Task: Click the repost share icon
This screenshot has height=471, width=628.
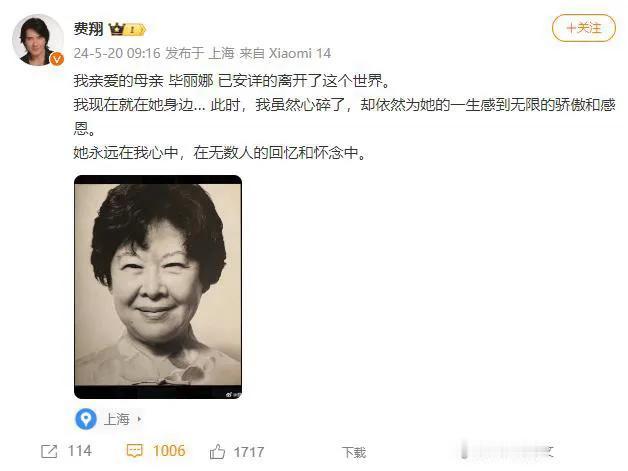Action: [49, 451]
